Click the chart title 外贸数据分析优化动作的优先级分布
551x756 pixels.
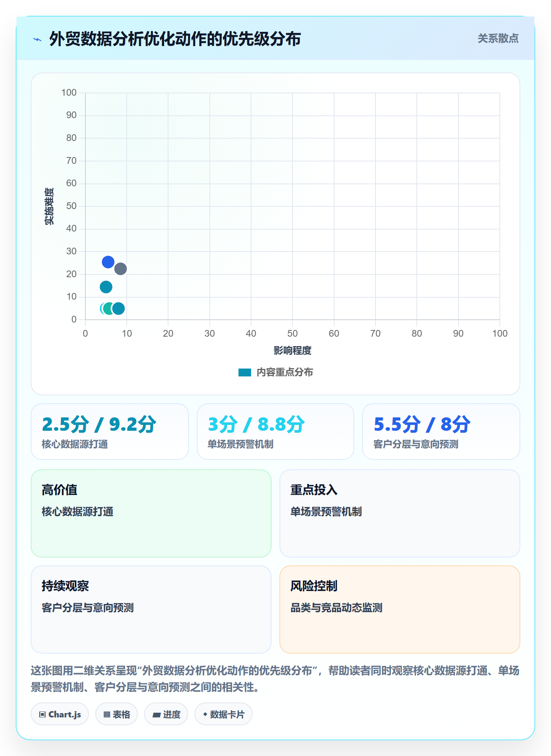pyautogui.click(x=175, y=39)
